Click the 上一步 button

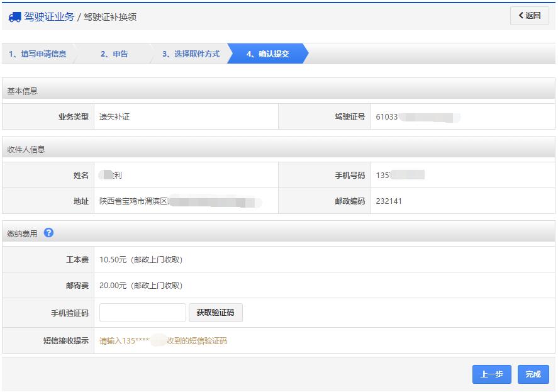[x=491, y=374]
